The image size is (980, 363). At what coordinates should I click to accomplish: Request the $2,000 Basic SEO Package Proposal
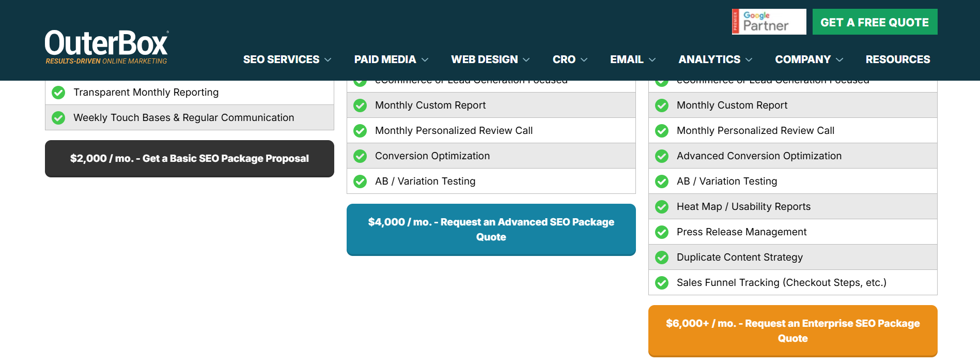[190, 159]
